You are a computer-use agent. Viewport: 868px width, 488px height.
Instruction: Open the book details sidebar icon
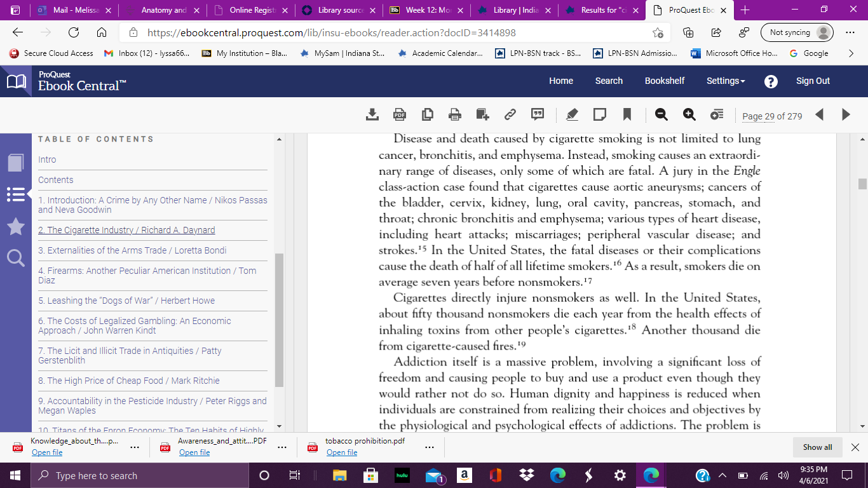[x=16, y=163]
